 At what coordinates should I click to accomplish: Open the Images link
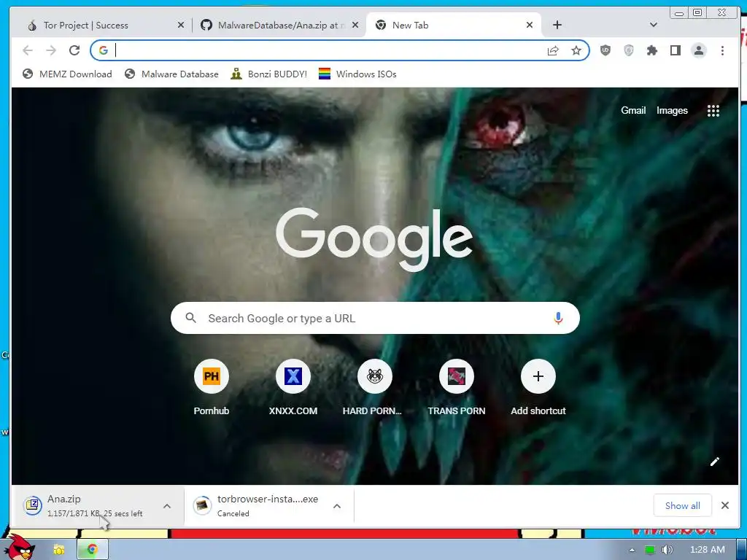click(672, 111)
